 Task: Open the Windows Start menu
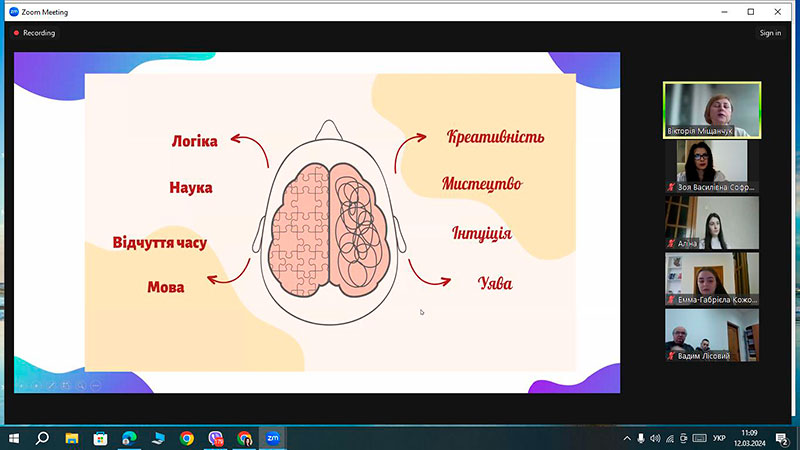tap(14, 438)
